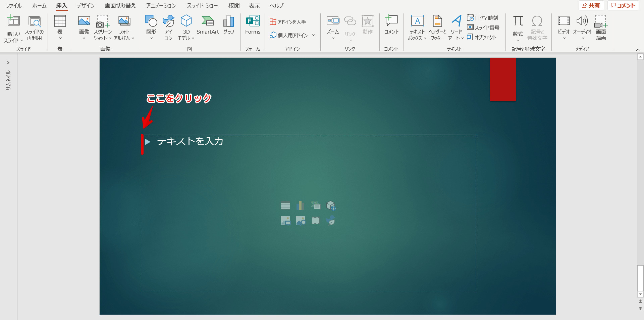Insert an オブジェクト
The width and height of the screenshot is (644, 320).
click(482, 37)
